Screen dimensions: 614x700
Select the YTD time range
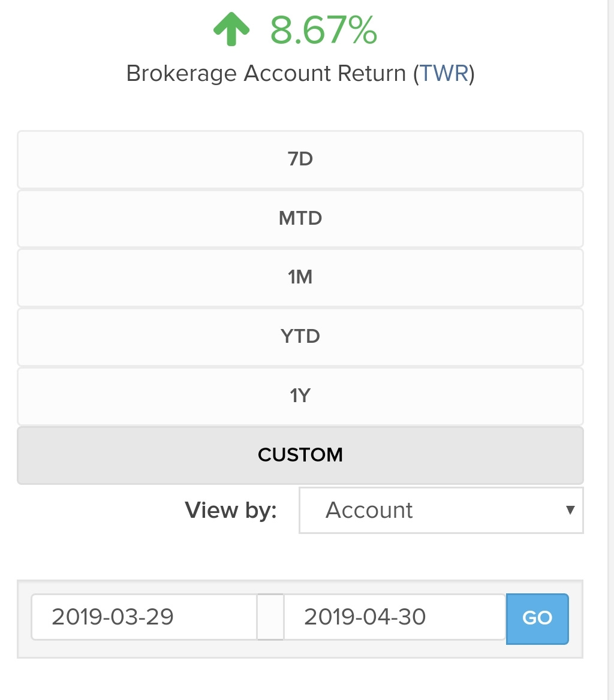pos(300,337)
